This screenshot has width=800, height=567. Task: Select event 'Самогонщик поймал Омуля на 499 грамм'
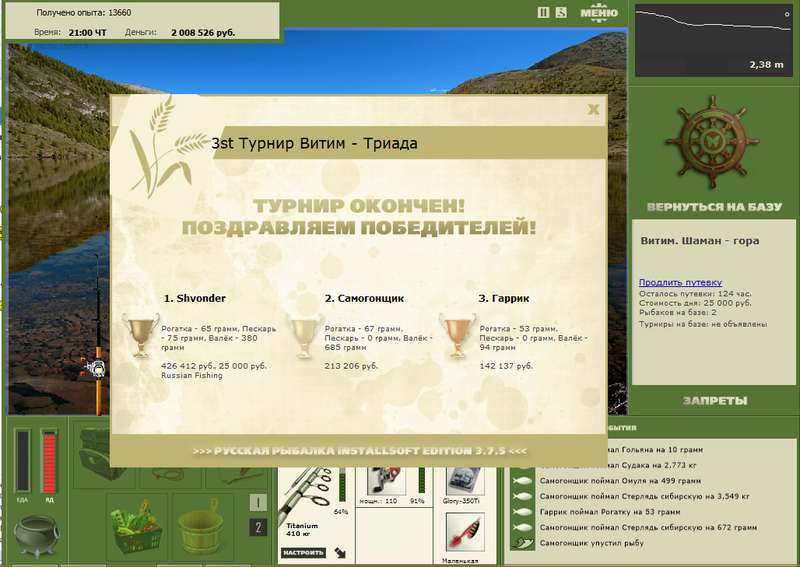[620, 481]
